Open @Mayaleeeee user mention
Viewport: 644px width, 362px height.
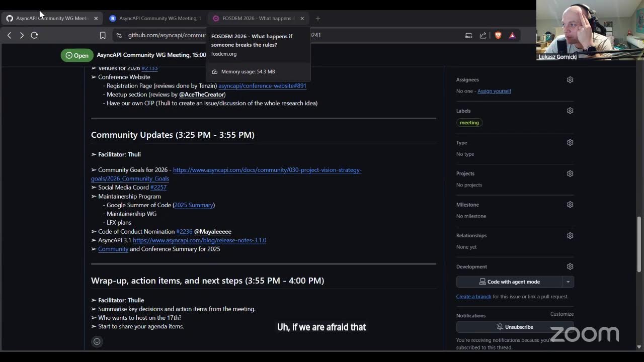pos(213,232)
